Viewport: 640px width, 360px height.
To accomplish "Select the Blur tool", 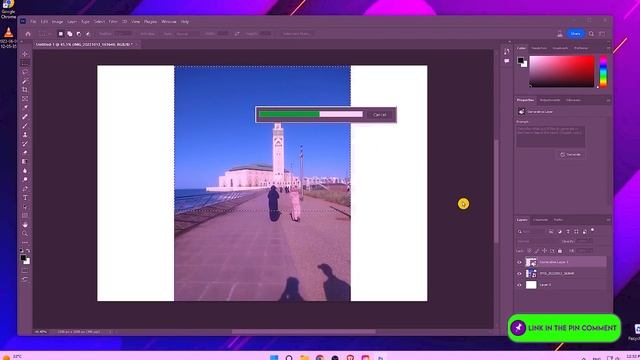I will 25,171.
